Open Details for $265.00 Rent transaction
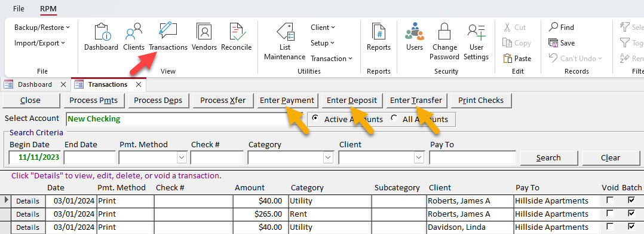 pyautogui.click(x=27, y=214)
